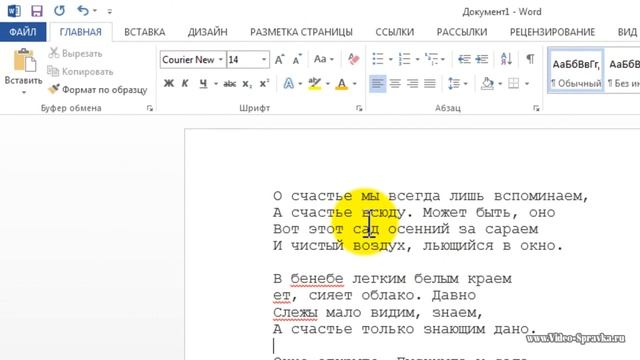Screen dimensions: 640x360
Task: Open shading color dropdown arrow
Action: pyautogui.click(x=500, y=84)
